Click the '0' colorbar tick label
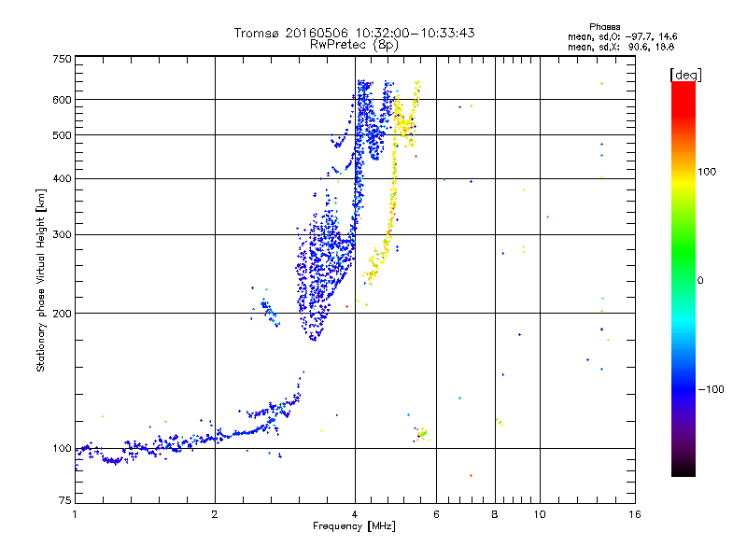Image resolution: width=747 pixels, height=560 pixels. [x=700, y=281]
